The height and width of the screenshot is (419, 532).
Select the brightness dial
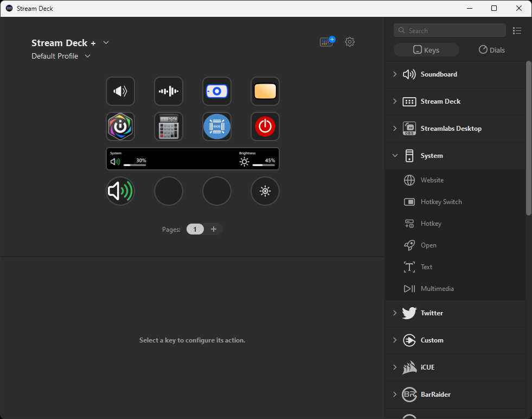pos(265,191)
